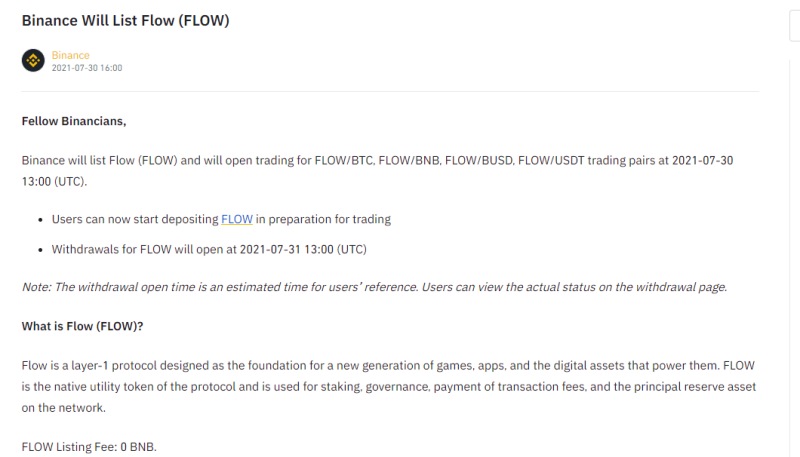Click the article title Binance Will List Flow
The width and height of the screenshot is (800, 457).
pos(126,20)
